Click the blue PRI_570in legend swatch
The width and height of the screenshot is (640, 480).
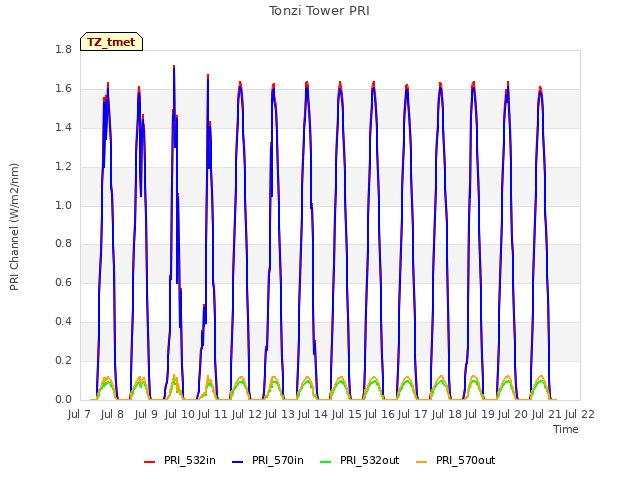click(238, 462)
